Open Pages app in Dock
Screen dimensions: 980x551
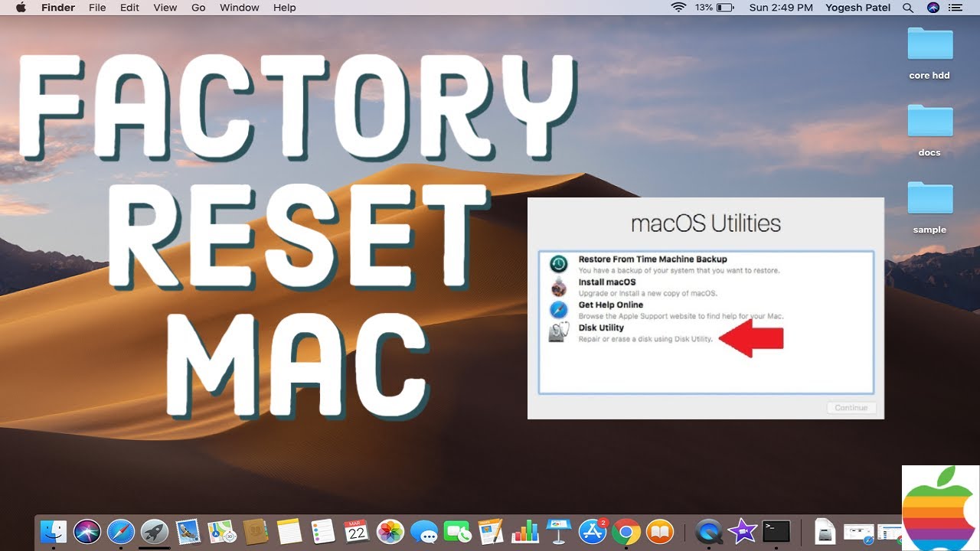(x=491, y=531)
